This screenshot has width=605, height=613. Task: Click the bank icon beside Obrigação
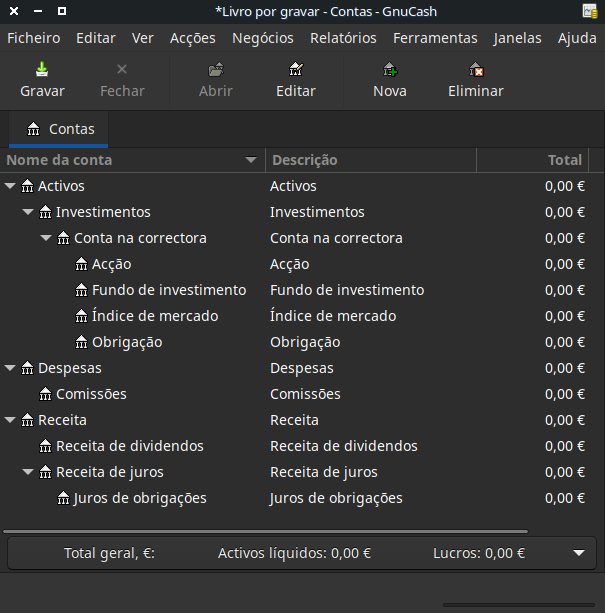(82, 342)
